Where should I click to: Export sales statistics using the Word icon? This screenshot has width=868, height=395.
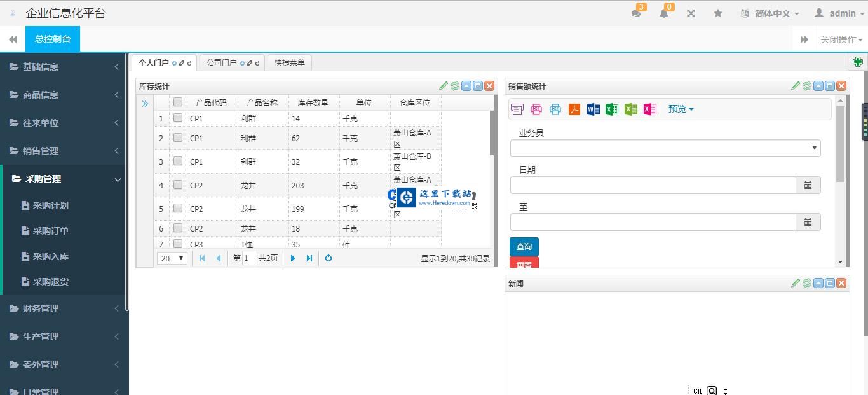pos(593,109)
